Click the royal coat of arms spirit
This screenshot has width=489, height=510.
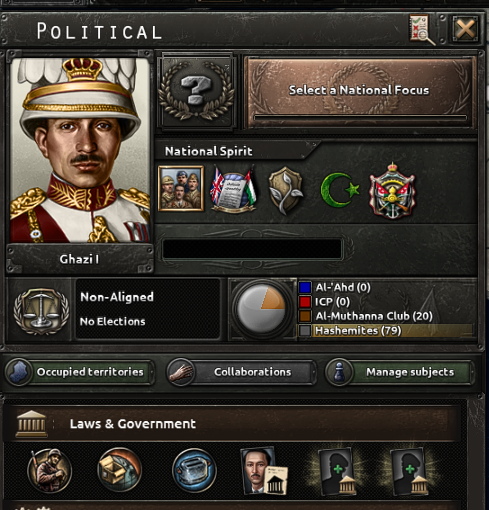click(392, 191)
